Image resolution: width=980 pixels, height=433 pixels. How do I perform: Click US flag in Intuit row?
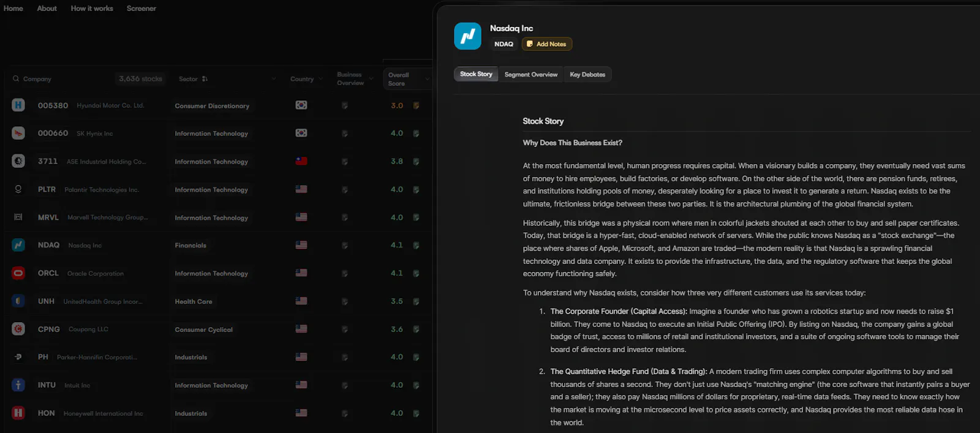click(x=301, y=385)
